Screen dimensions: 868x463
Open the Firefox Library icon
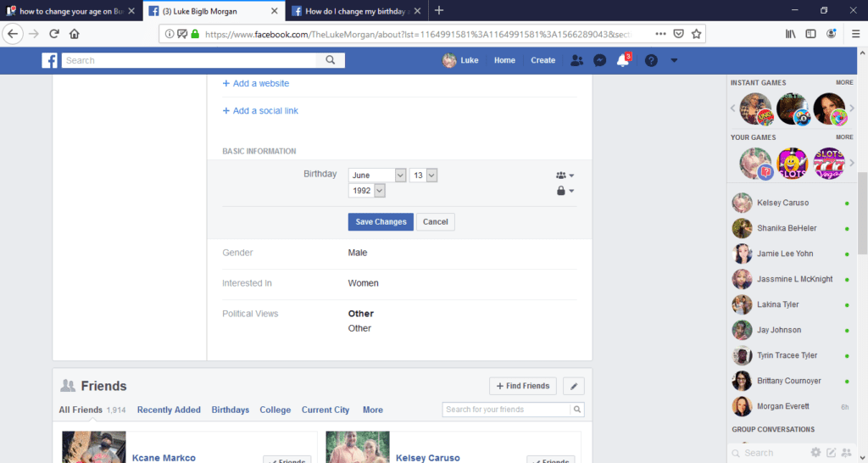pyautogui.click(x=791, y=34)
